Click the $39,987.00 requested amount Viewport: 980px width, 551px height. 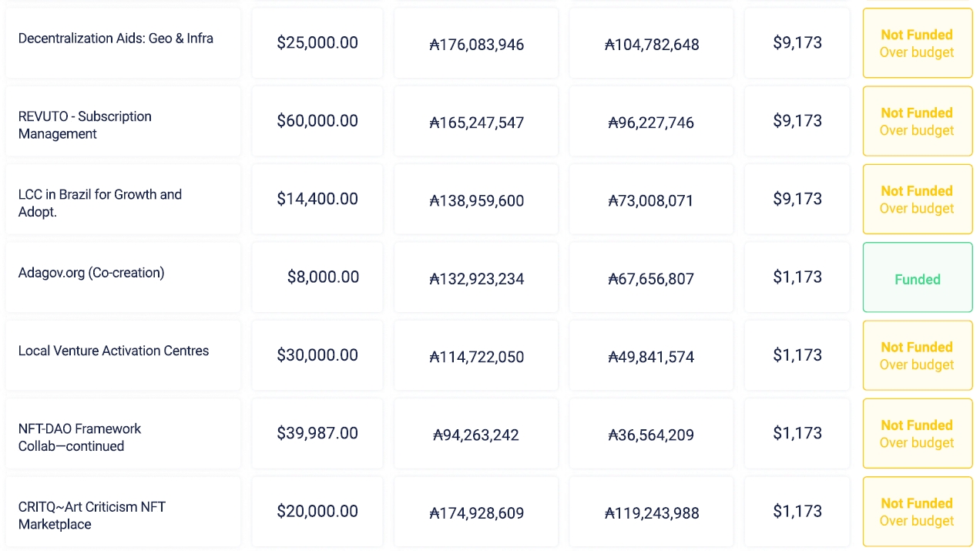coord(317,433)
